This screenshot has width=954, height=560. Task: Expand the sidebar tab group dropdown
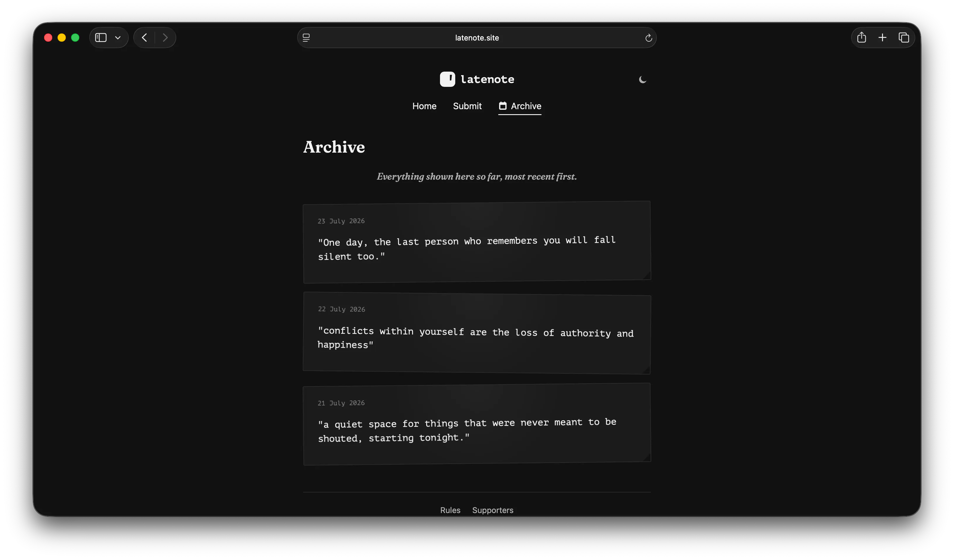[x=118, y=38]
